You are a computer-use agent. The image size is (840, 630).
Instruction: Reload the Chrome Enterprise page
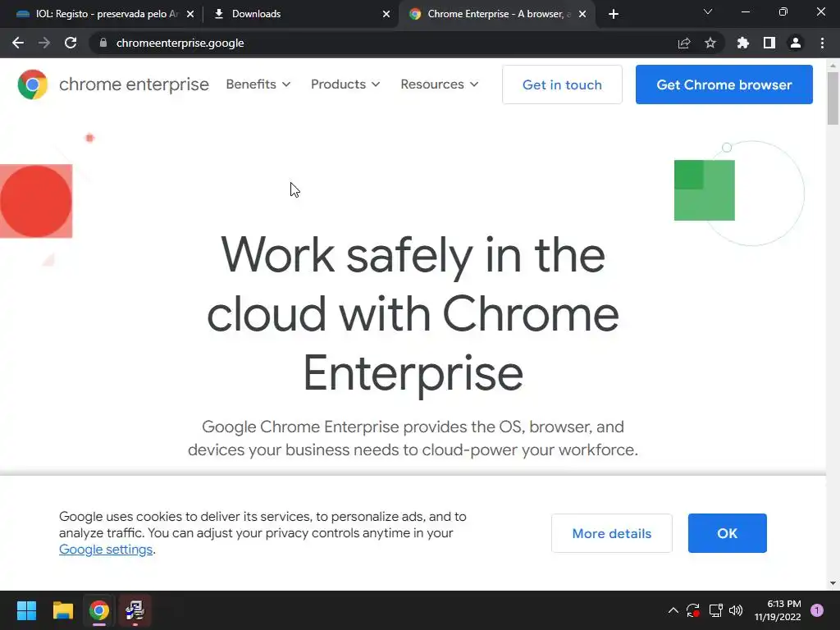(71, 43)
